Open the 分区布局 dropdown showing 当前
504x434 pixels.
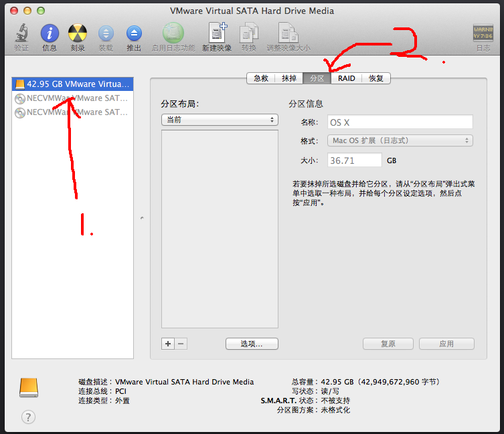point(220,120)
